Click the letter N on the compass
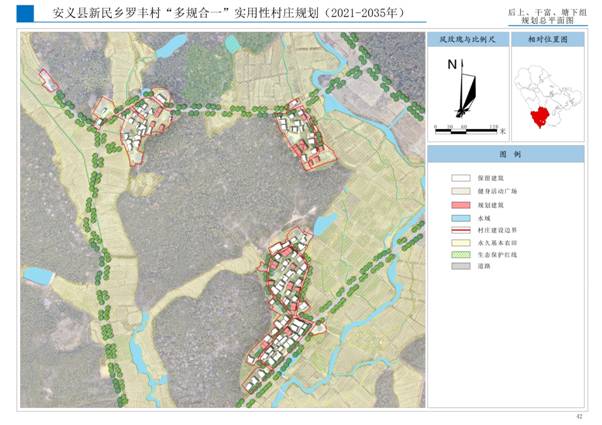This screenshot has width=602, height=425. 452,64
